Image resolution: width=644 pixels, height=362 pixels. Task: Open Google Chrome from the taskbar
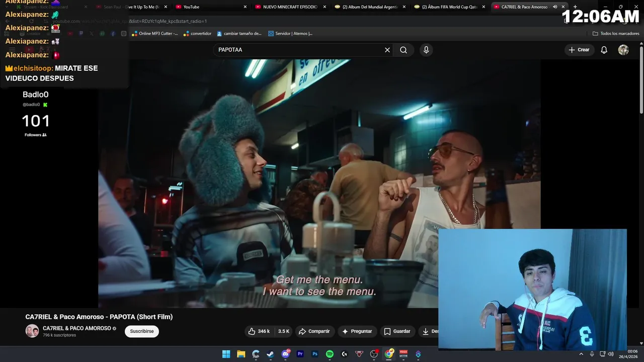click(x=389, y=354)
